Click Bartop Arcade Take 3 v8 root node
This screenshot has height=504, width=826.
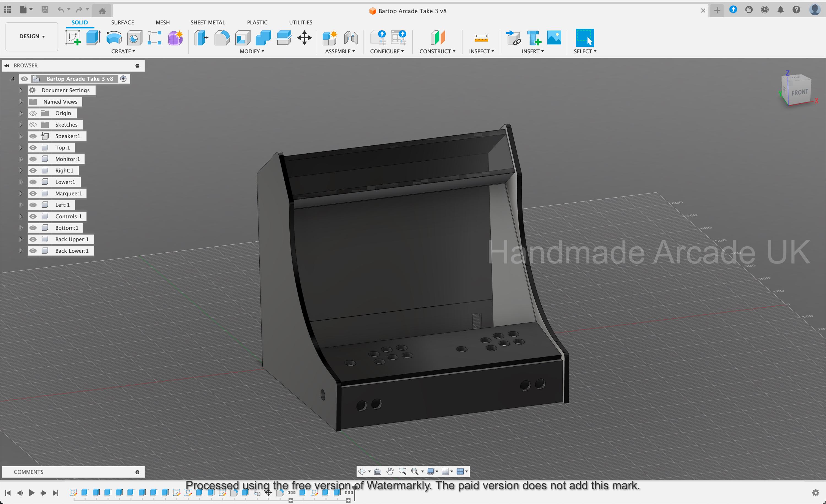(x=80, y=78)
